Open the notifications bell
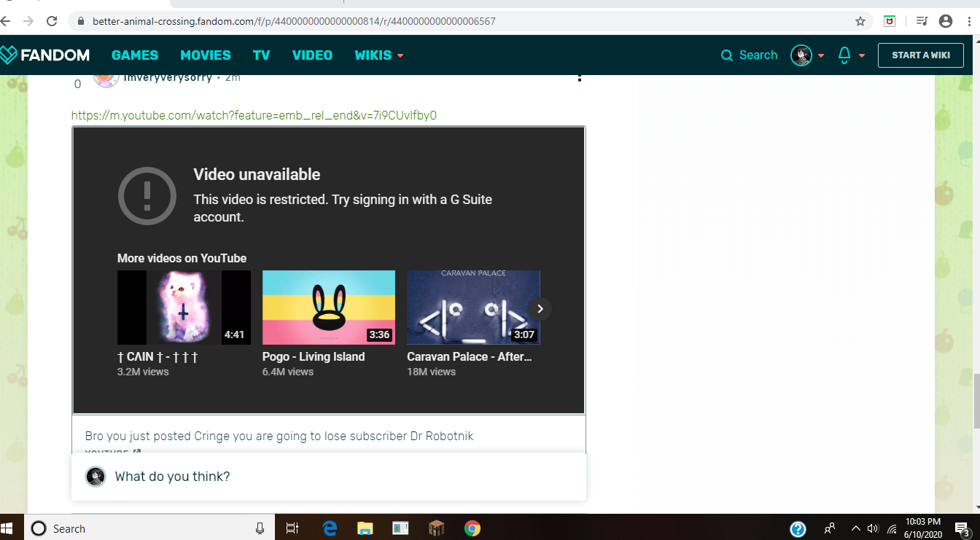 coord(844,55)
